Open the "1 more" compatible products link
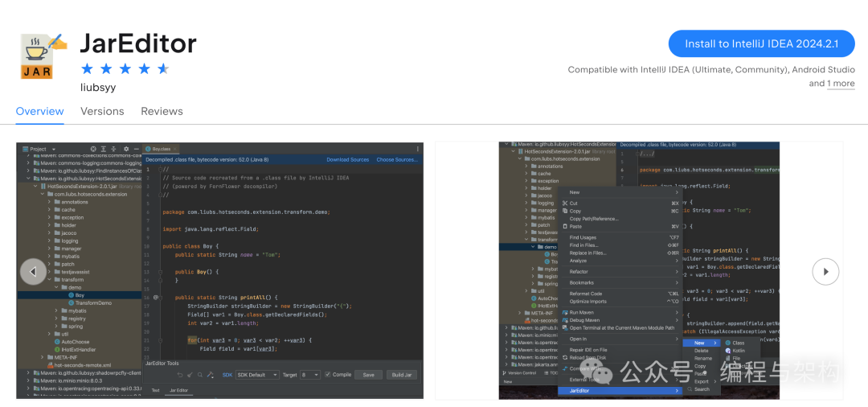 tap(841, 84)
